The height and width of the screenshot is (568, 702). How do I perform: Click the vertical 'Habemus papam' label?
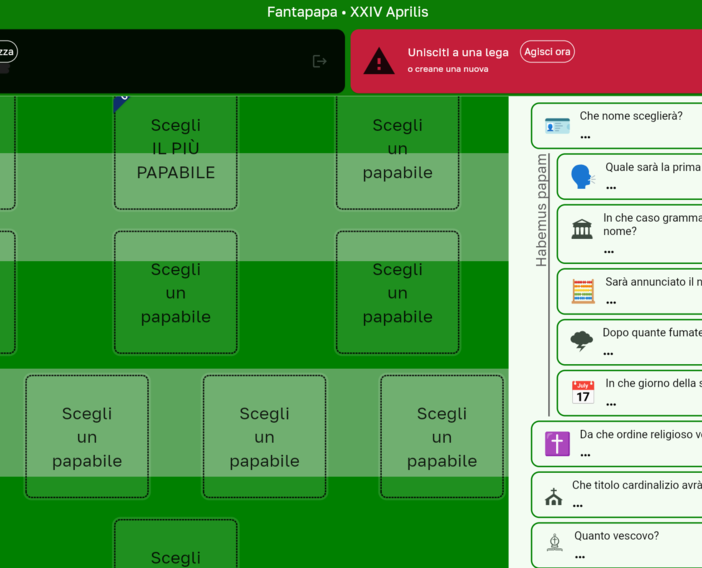[x=541, y=210]
